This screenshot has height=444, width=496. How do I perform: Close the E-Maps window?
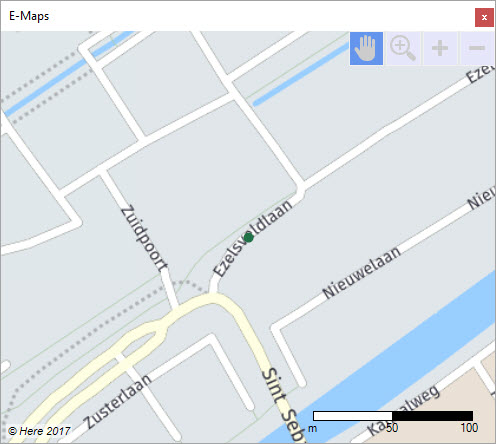(484, 17)
